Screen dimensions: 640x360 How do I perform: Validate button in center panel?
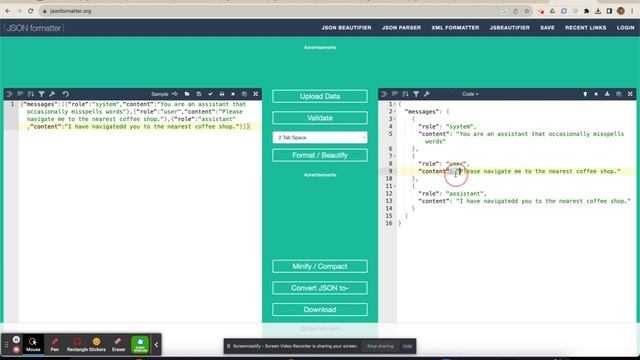click(x=320, y=118)
